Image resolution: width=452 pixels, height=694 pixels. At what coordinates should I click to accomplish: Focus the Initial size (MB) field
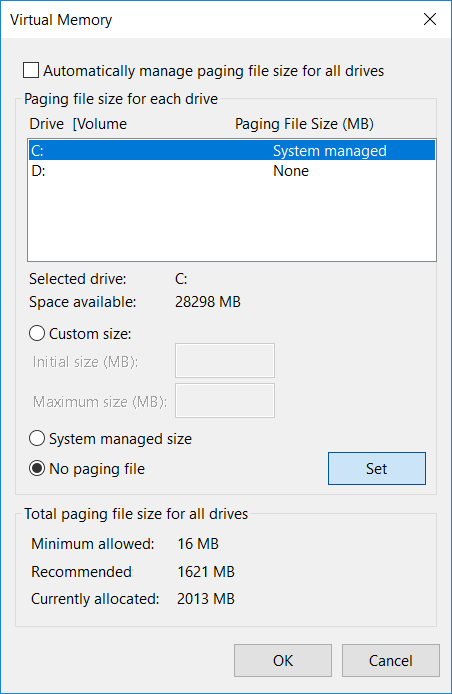225,360
